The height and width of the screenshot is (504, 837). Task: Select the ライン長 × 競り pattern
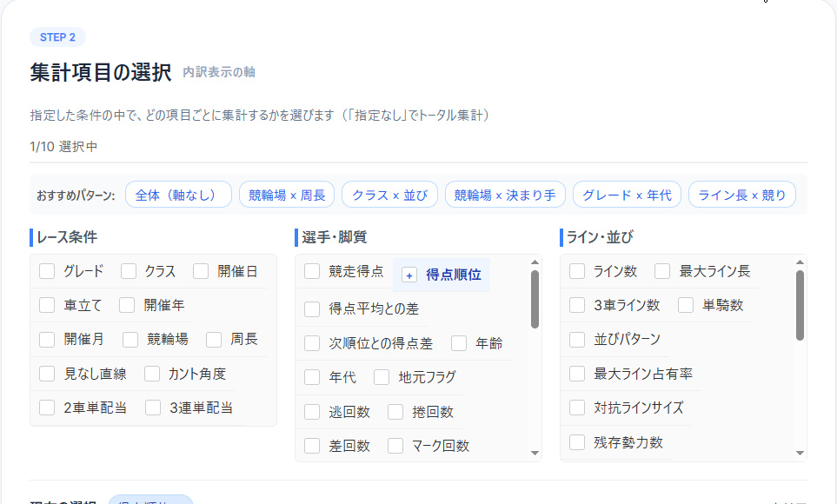pyautogui.click(x=742, y=194)
